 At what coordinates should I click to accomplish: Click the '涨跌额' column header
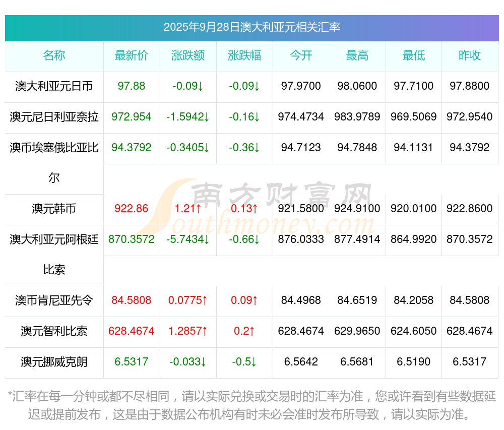[188, 55]
